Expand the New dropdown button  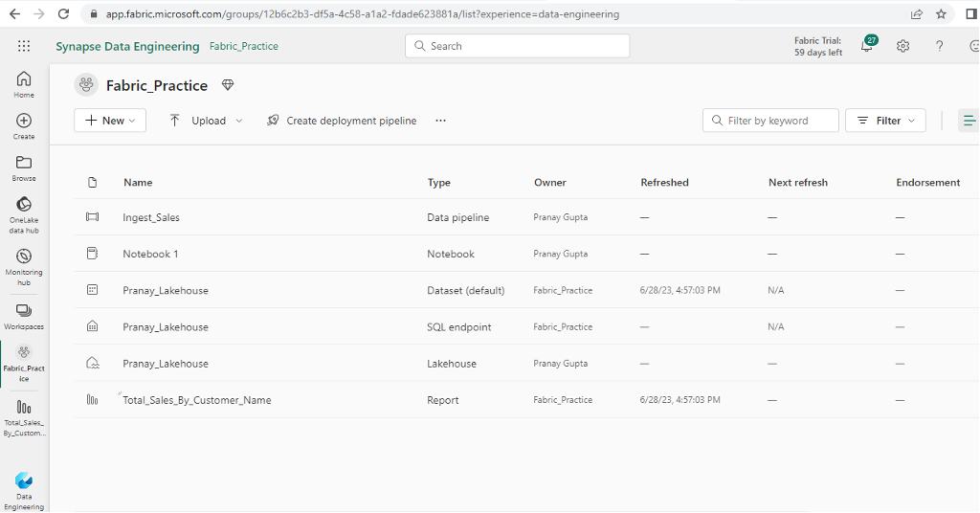(110, 121)
